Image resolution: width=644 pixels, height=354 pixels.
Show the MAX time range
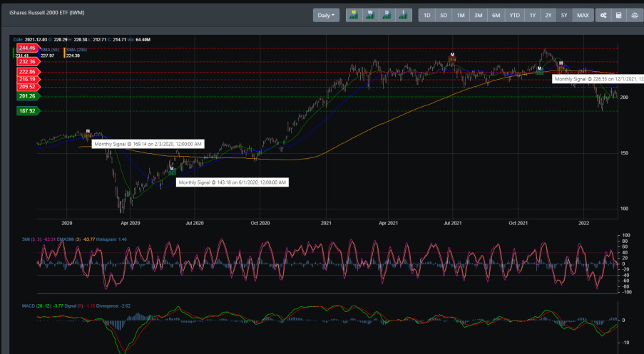click(583, 15)
